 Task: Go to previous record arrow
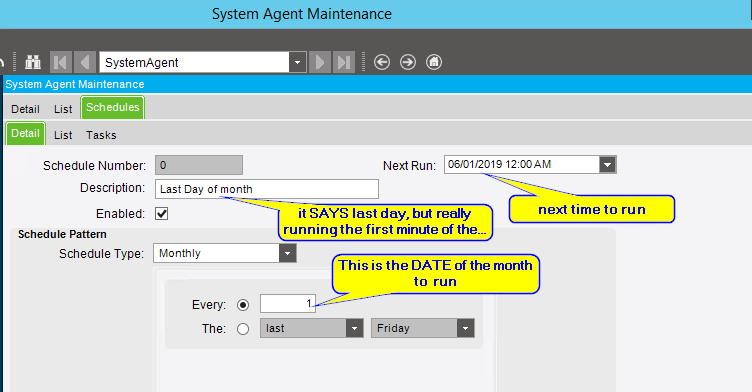click(x=85, y=62)
